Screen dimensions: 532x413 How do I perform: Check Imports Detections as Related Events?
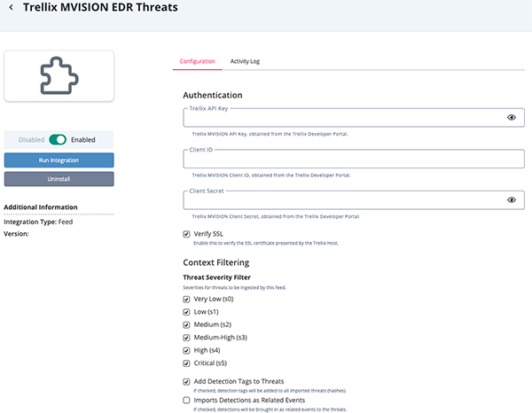coord(186,401)
